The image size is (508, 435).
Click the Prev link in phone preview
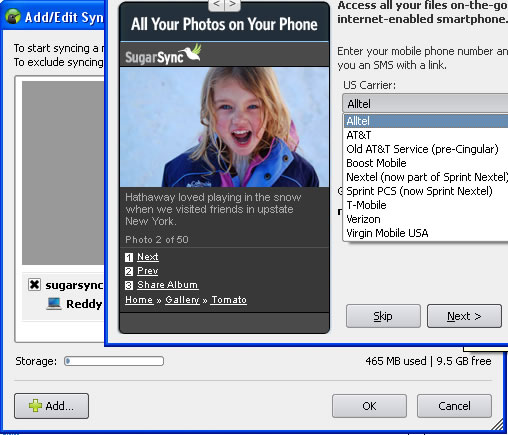click(x=147, y=271)
